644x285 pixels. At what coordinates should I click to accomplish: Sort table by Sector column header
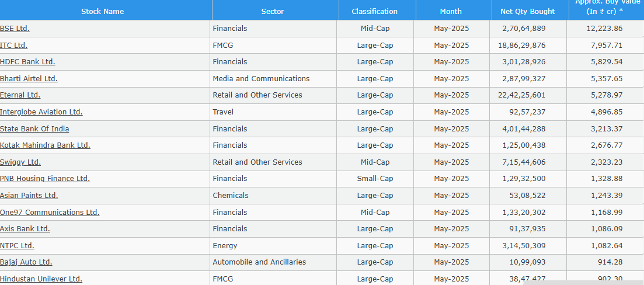(273, 11)
